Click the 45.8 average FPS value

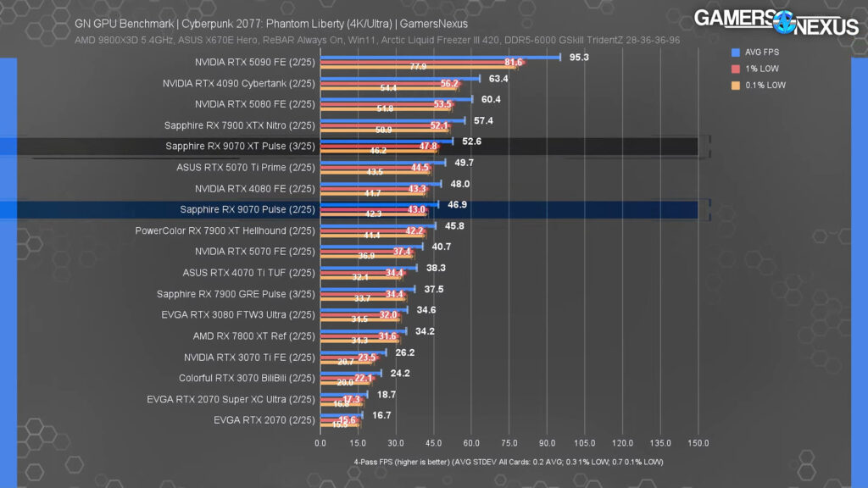[x=454, y=225]
